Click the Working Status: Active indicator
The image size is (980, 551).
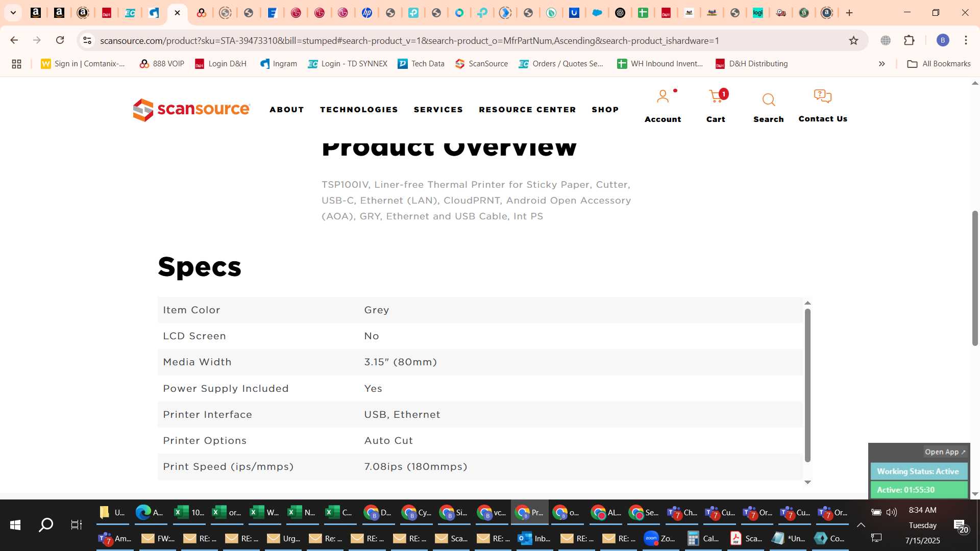(x=918, y=471)
